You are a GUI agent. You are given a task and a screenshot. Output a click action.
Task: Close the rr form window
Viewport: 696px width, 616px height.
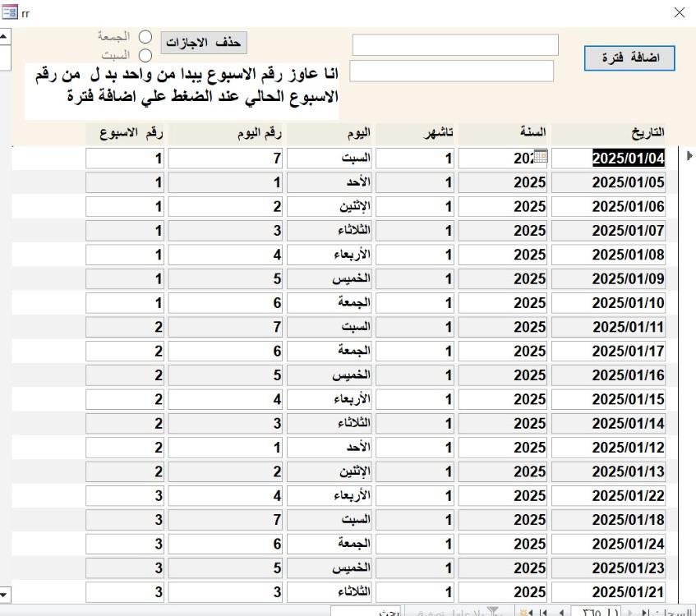tap(679, 12)
